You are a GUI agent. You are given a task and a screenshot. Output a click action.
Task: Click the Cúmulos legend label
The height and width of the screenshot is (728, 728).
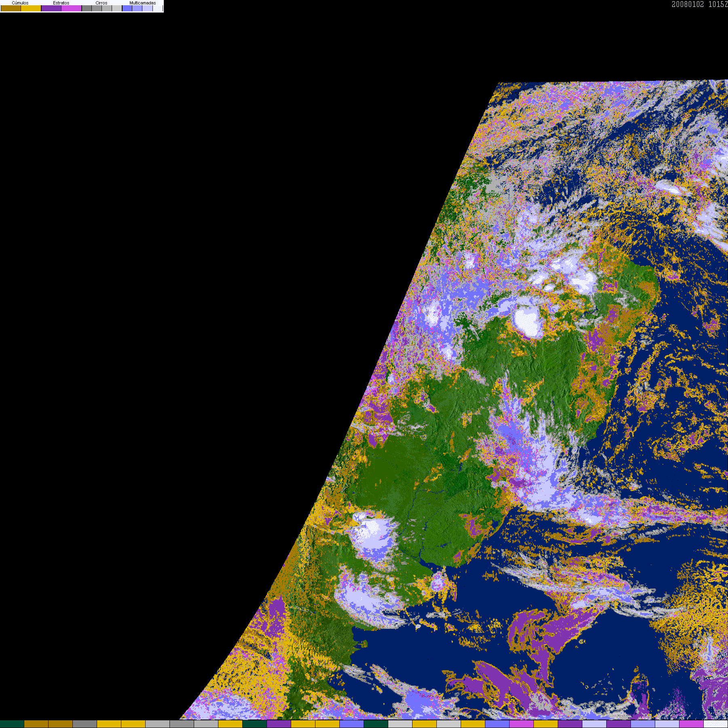20,3
